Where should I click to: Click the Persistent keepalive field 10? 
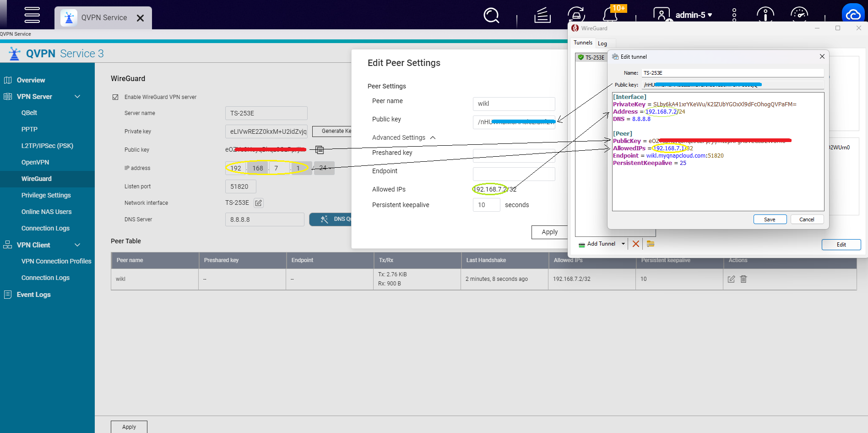[x=486, y=205]
